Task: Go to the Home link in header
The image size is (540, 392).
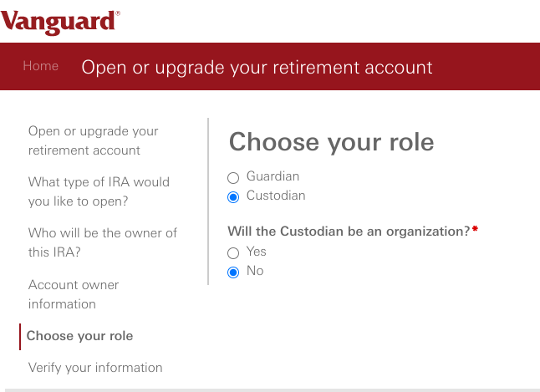Action: [40, 66]
